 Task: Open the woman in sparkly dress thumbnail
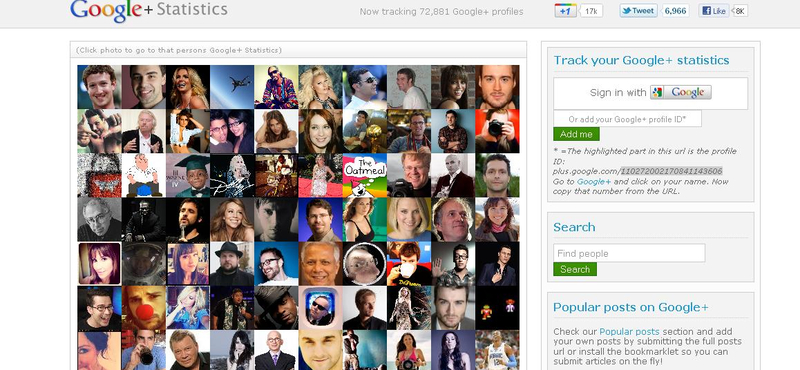409,308
